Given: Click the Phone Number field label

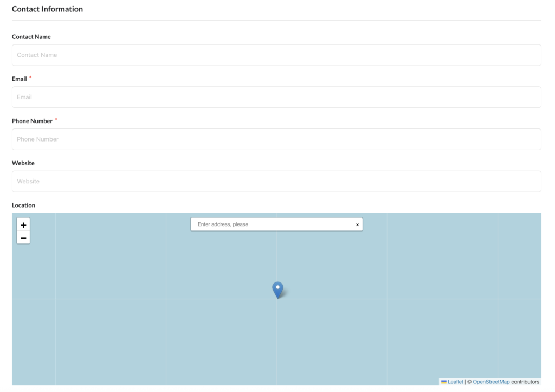Looking at the screenshot, I should click(32, 121).
